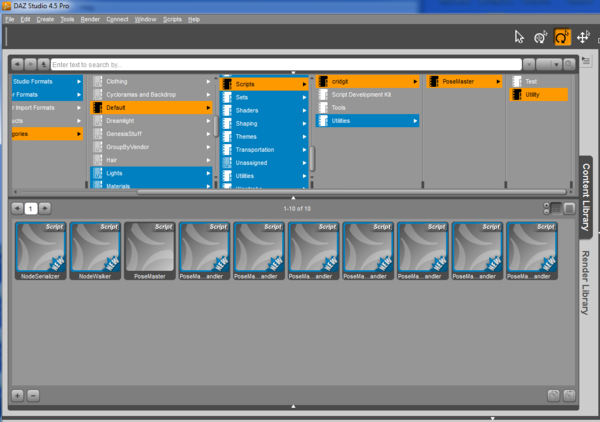Select the Lights category
The image size is (600, 422).
pos(152,173)
